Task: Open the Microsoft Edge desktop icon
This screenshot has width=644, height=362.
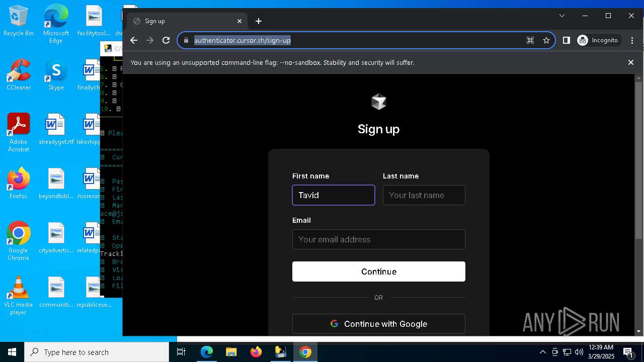Action: 56,24
